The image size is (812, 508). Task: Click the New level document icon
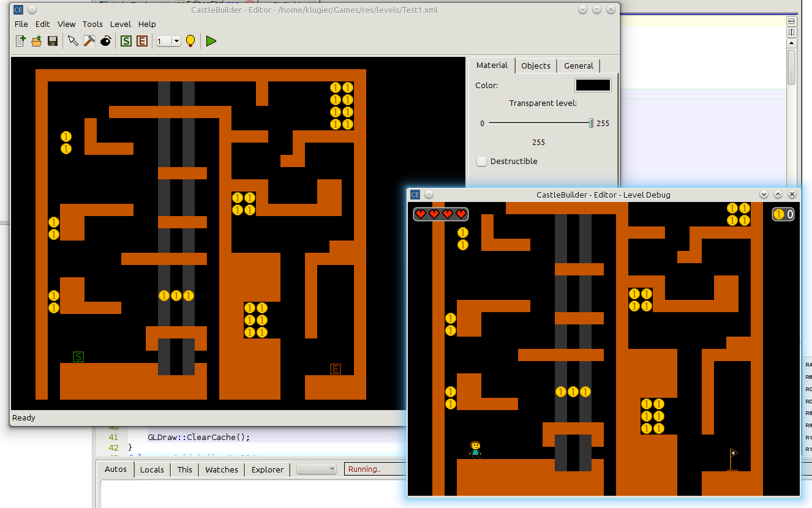20,41
